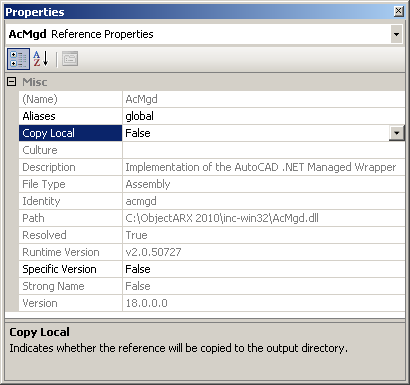Click the Copy Local description heading
410x385 pixels.
(39, 332)
